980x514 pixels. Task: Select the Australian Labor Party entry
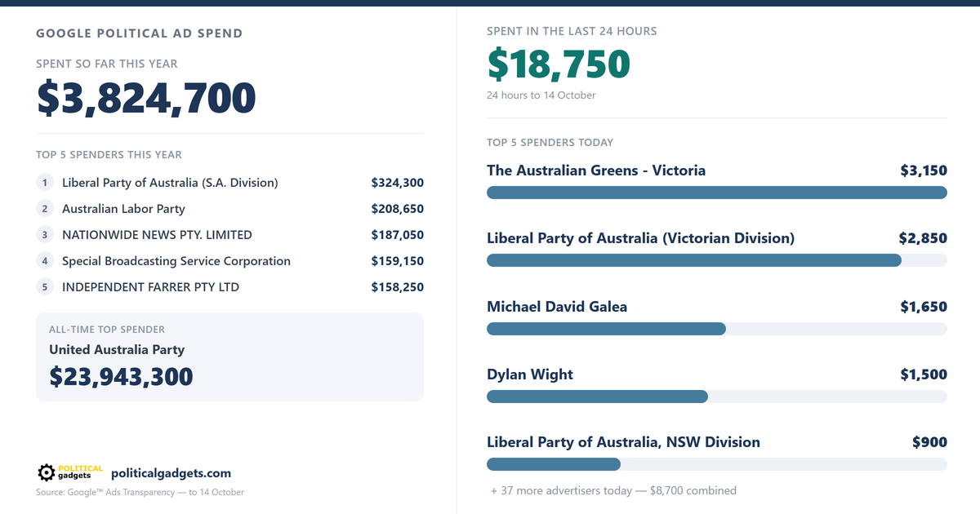pyautogui.click(x=123, y=209)
